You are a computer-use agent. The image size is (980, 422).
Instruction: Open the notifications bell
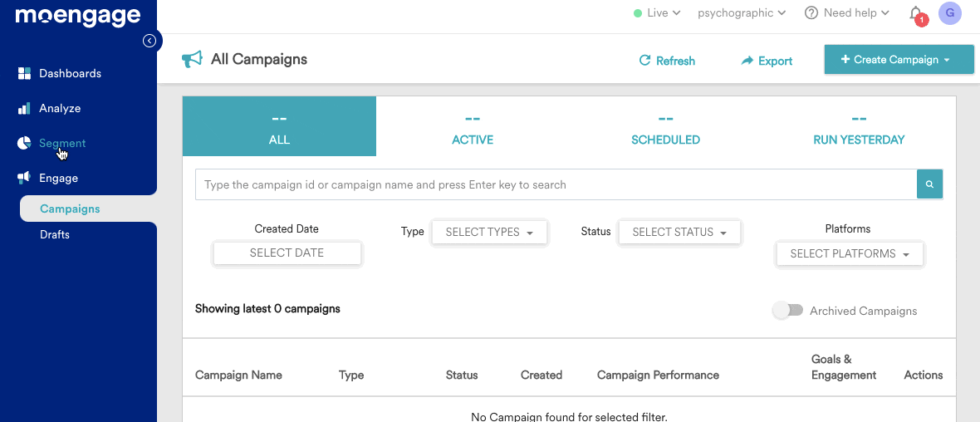coord(916,14)
